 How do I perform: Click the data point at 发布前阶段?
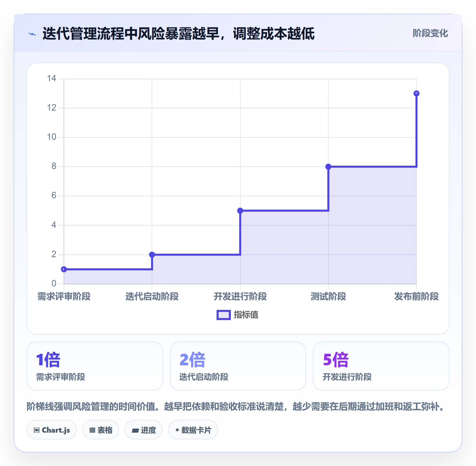tap(417, 94)
